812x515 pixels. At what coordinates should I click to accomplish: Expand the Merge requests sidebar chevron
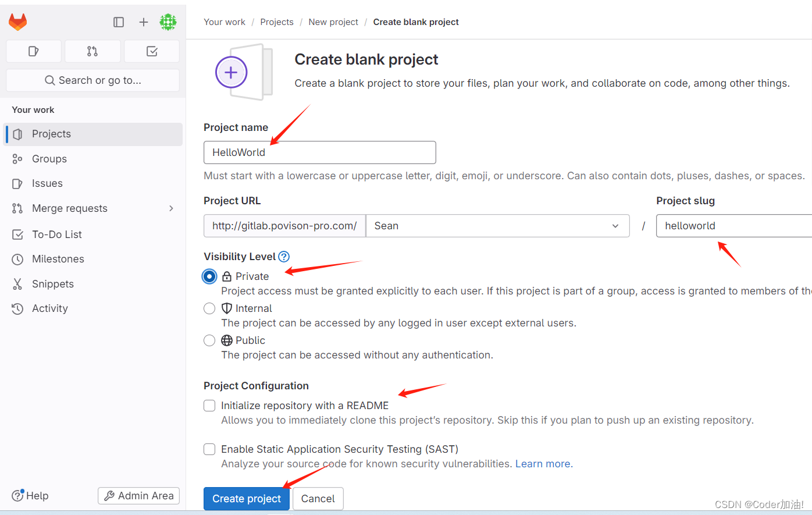click(x=170, y=208)
